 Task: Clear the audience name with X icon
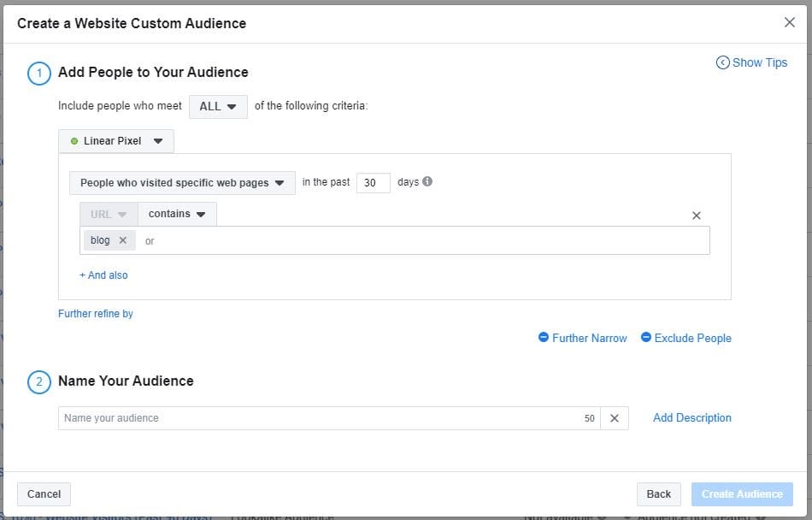tap(615, 418)
